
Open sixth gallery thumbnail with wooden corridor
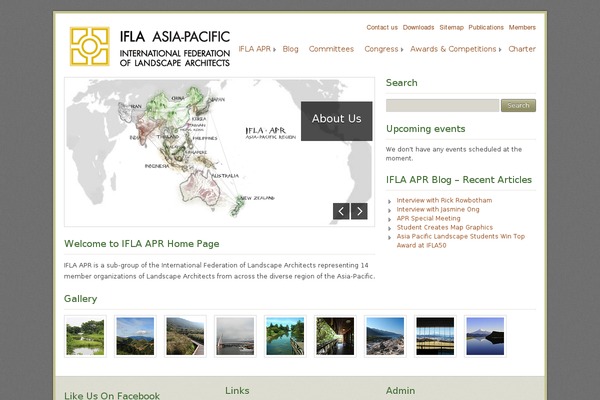[335, 336]
